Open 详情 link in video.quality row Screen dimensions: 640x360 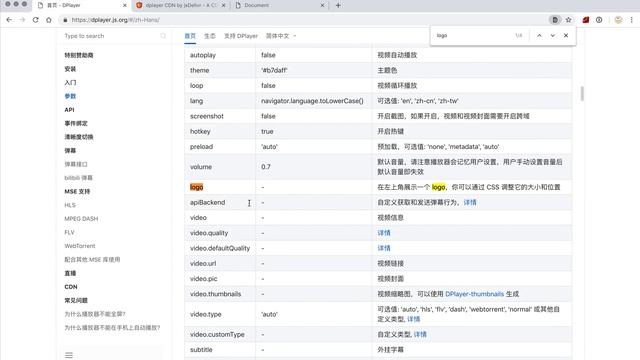pos(384,233)
